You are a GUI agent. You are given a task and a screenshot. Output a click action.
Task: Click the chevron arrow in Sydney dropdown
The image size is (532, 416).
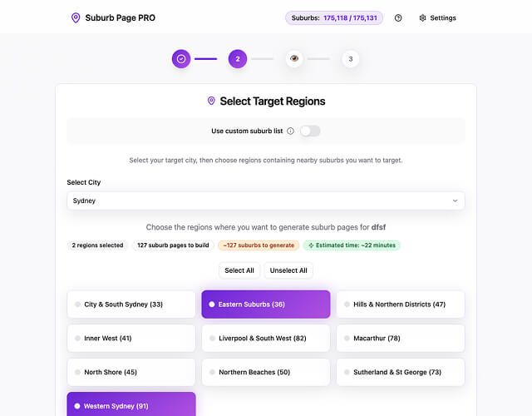tap(455, 201)
